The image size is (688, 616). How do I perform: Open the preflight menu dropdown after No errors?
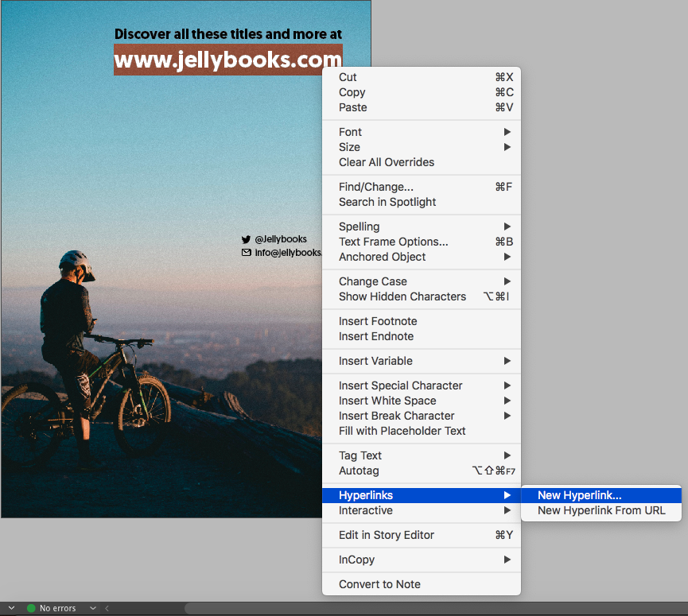coord(93,608)
